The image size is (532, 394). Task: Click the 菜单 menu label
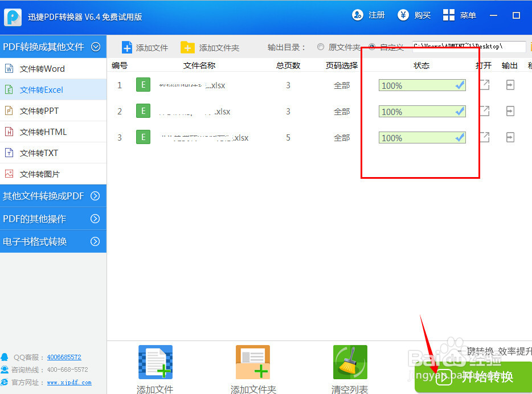pos(468,15)
